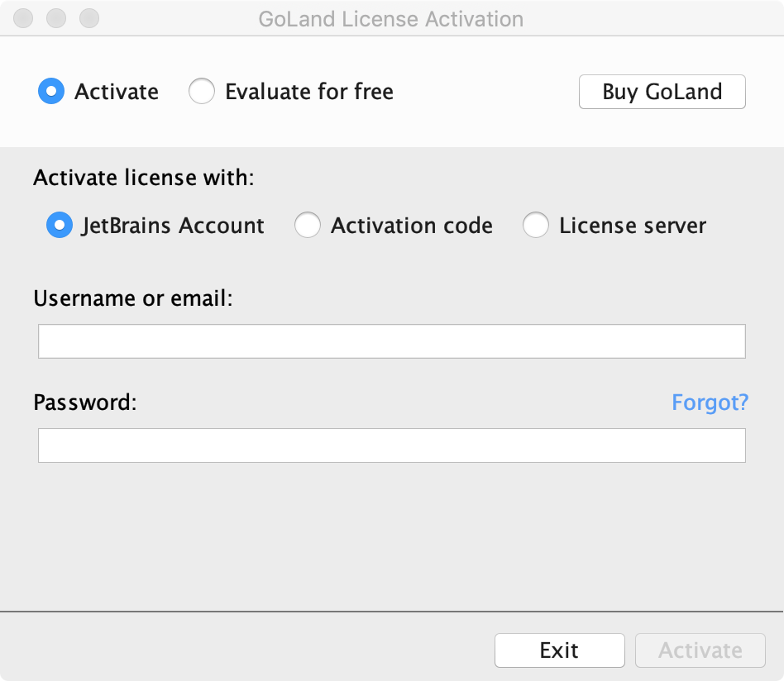Click the 'Password:' label
This screenshot has height=681, width=784.
coord(85,402)
